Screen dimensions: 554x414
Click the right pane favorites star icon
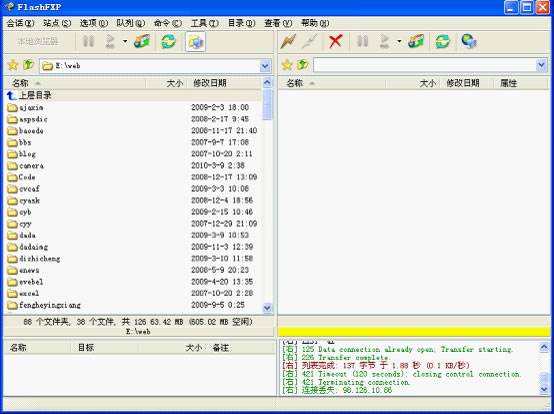coord(287,65)
